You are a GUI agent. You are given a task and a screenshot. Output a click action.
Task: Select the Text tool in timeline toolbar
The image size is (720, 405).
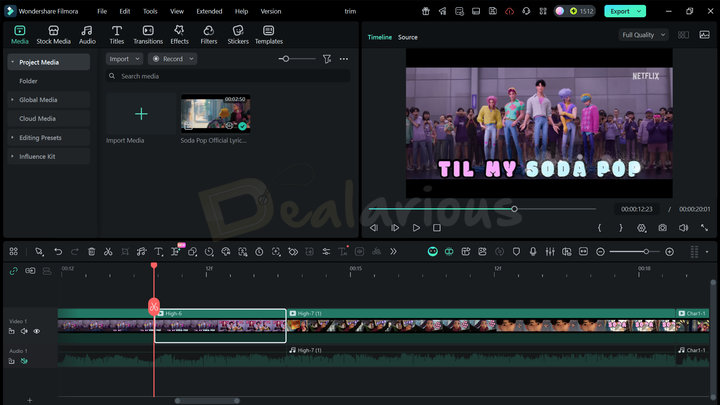pyautogui.click(x=158, y=251)
